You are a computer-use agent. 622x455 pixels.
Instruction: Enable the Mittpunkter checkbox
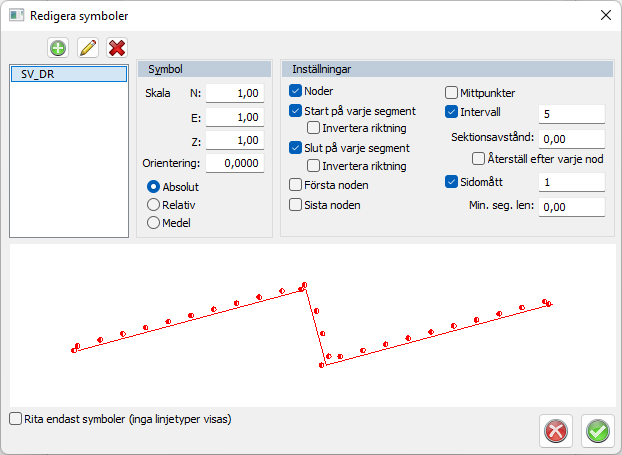click(x=451, y=92)
